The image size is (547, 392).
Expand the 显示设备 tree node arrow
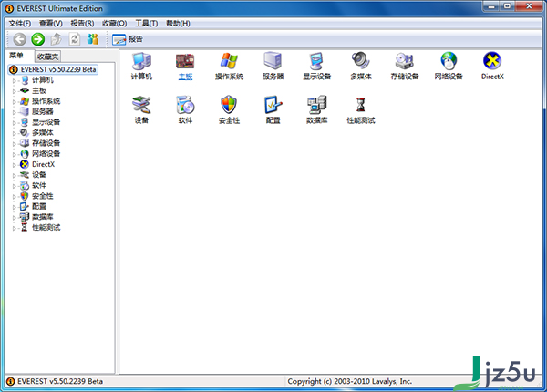point(15,123)
